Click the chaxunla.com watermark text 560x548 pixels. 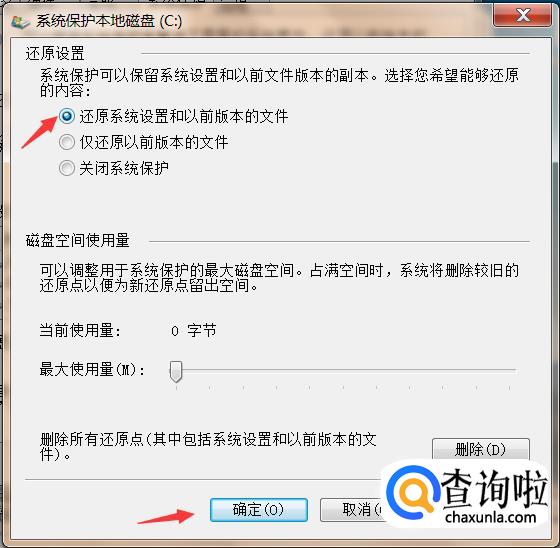click(491, 517)
